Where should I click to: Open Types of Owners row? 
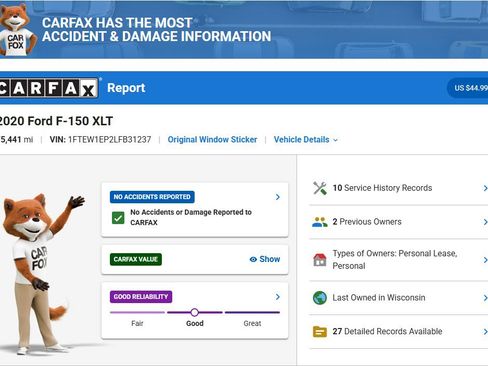point(399,260)
